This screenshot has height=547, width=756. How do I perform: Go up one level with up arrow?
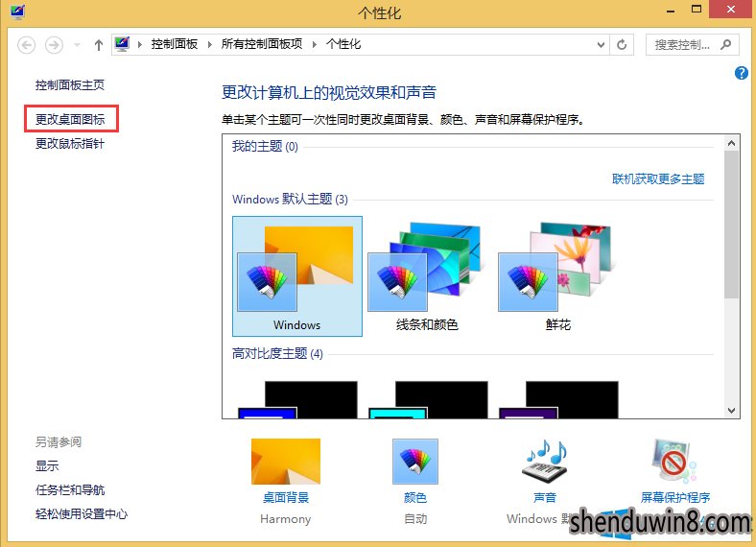pos(99,45)
